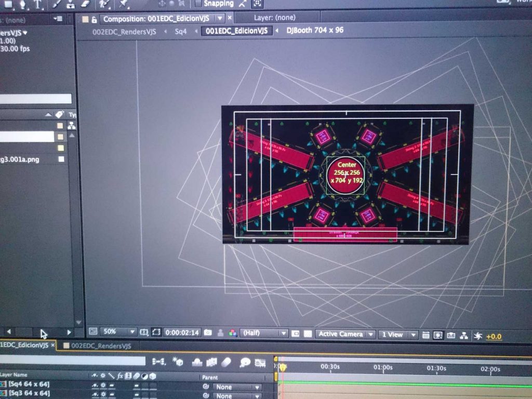The width and height of the screenshot is (532, 399).
Task: Click DJBooth 704 x 96 breadcrumb
Action: tap(314, 30)
